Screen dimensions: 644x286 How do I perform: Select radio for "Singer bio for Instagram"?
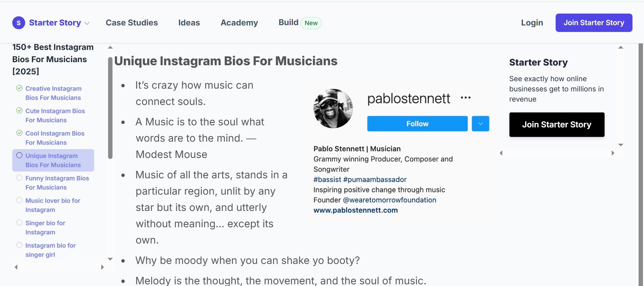19,222
